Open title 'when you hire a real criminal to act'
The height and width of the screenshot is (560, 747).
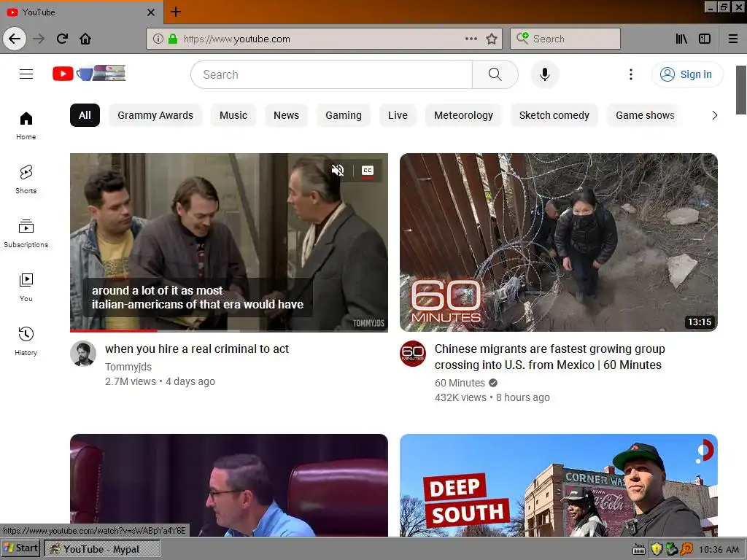pyautogui.click(x=197, y=349)
